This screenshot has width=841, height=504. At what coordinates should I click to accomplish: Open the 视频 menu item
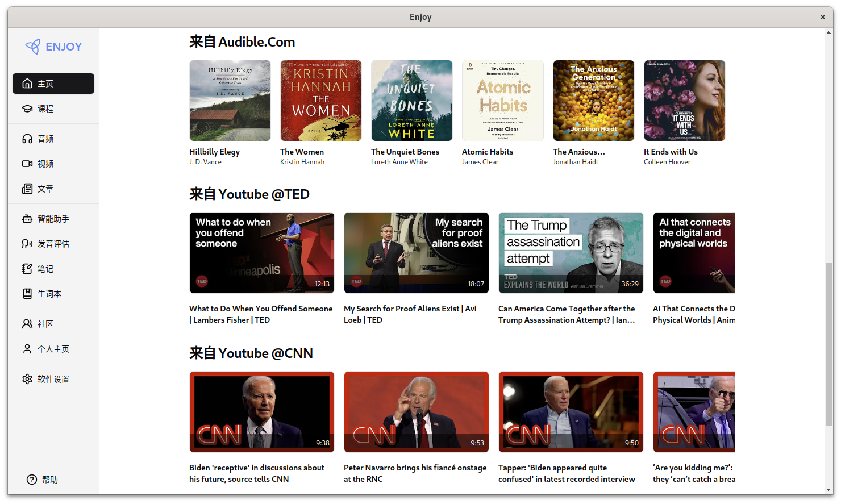point(53,164)
